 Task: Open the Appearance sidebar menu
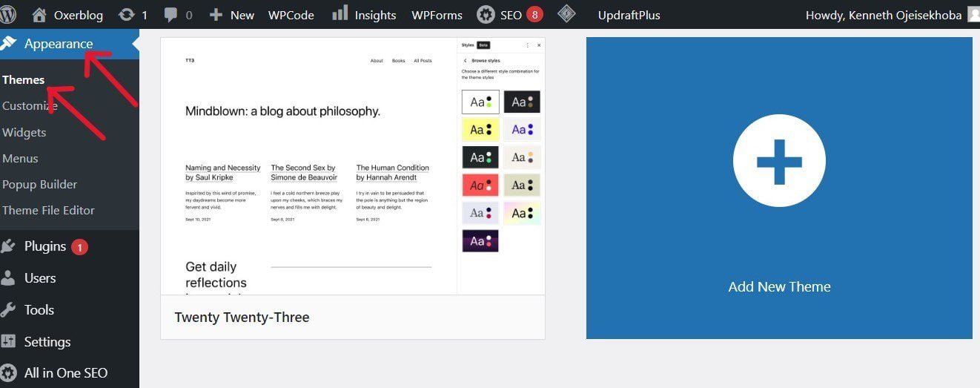pos(69,44)
